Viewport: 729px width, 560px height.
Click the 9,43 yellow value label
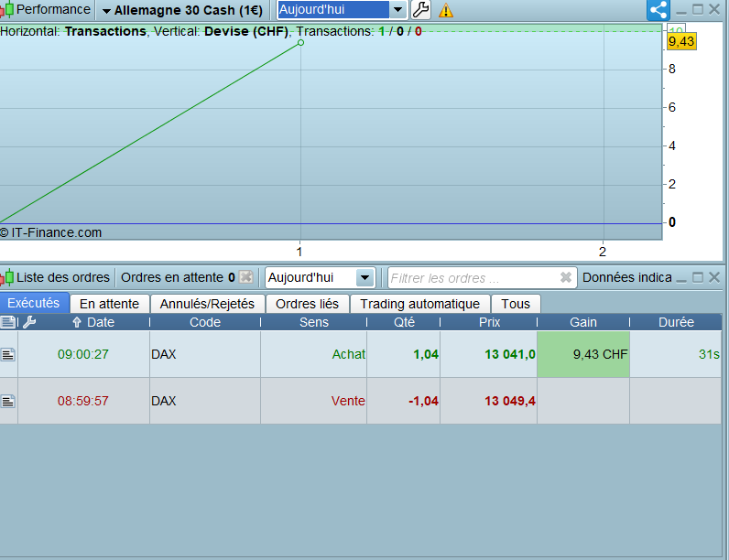(x=681, y=41)
